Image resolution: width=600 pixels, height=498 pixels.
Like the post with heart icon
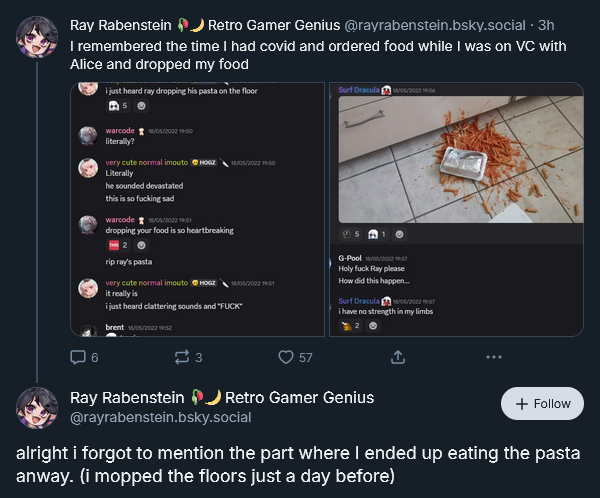[286, 357]
